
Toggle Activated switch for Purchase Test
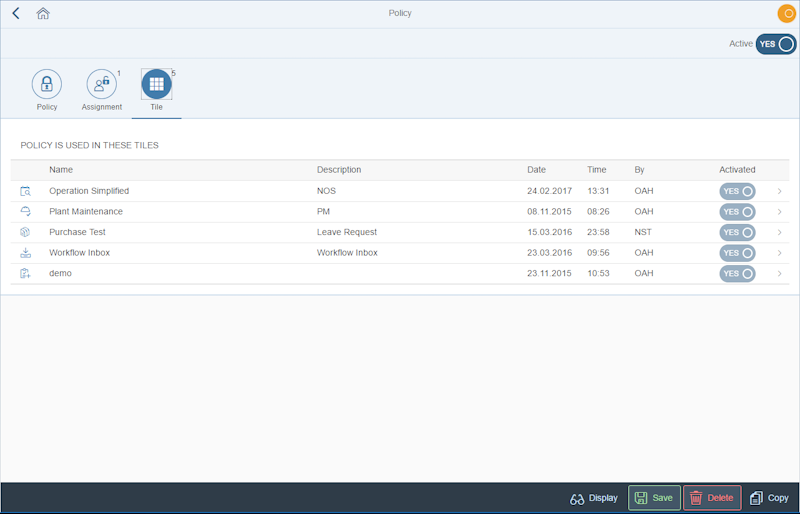coord(737,232)
